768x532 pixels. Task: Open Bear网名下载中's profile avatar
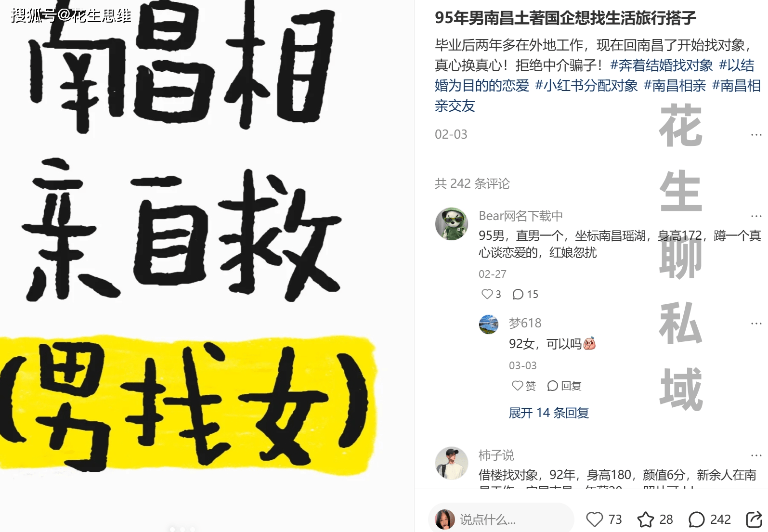tap(452, 224)
